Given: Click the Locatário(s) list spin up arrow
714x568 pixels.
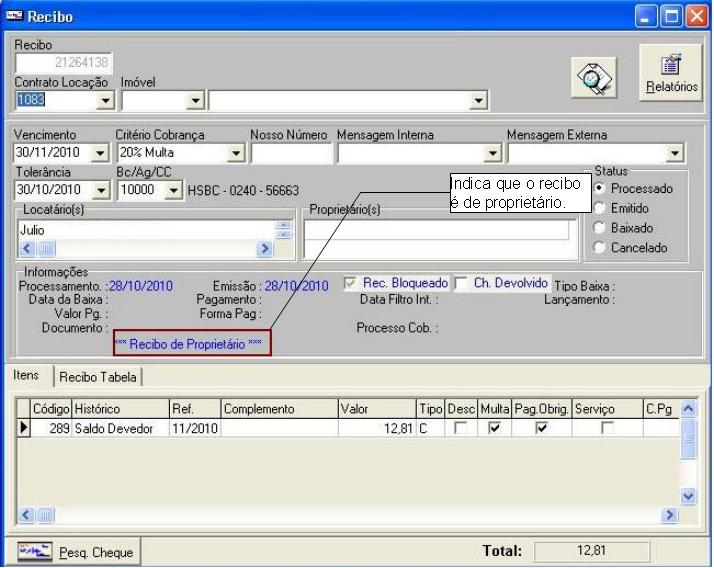Looking at the screenshot, I should pos(282,225).
